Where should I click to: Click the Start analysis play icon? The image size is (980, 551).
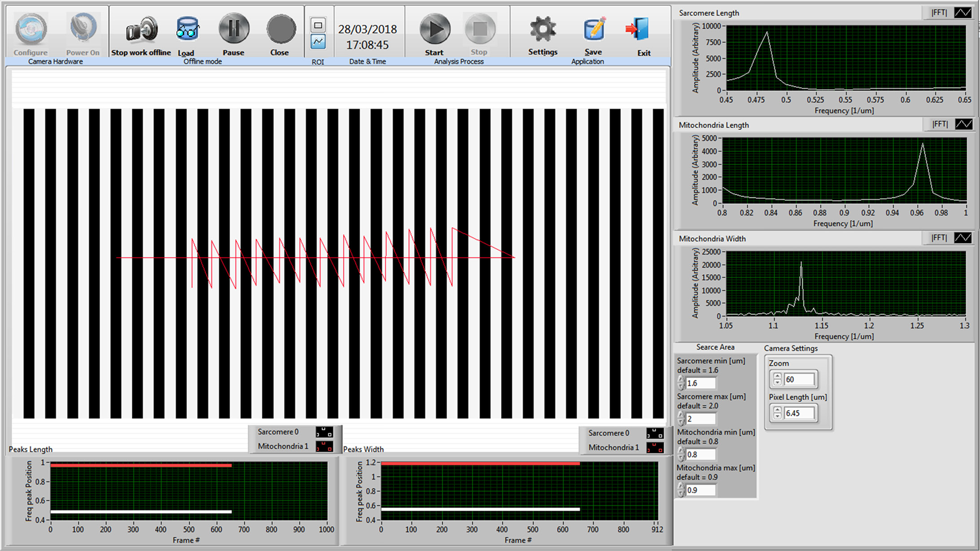coord(434,30)
